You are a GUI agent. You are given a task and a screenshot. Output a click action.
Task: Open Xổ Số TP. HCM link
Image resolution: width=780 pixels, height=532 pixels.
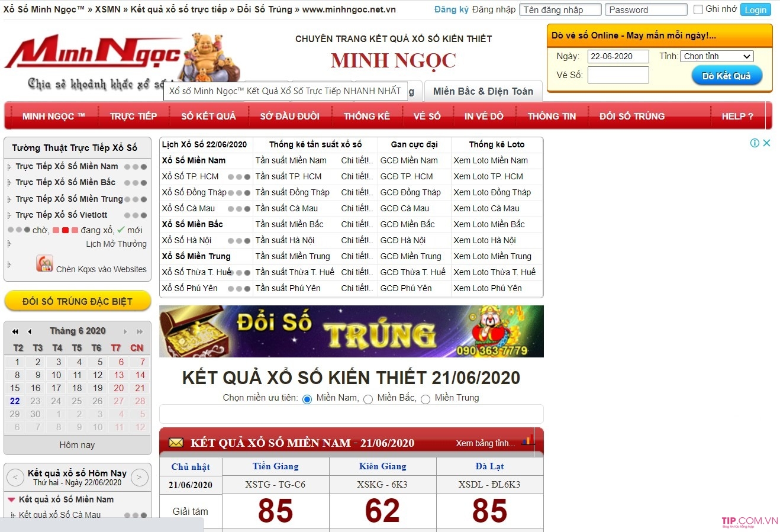tap(191, 176)
